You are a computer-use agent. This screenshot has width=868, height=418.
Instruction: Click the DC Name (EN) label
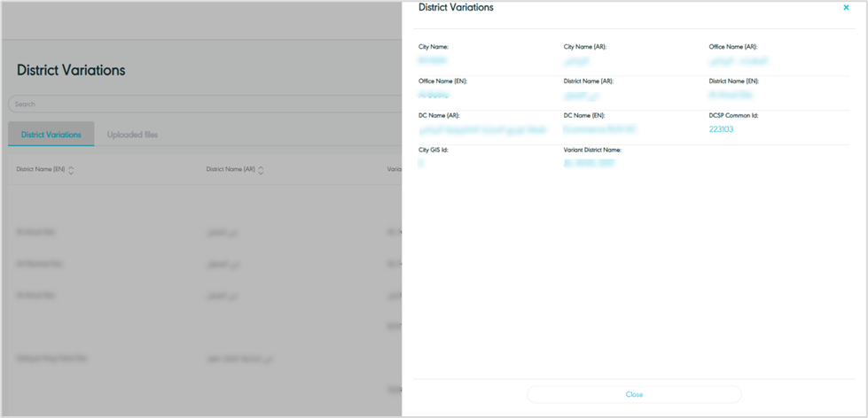(x=584, y=115)
